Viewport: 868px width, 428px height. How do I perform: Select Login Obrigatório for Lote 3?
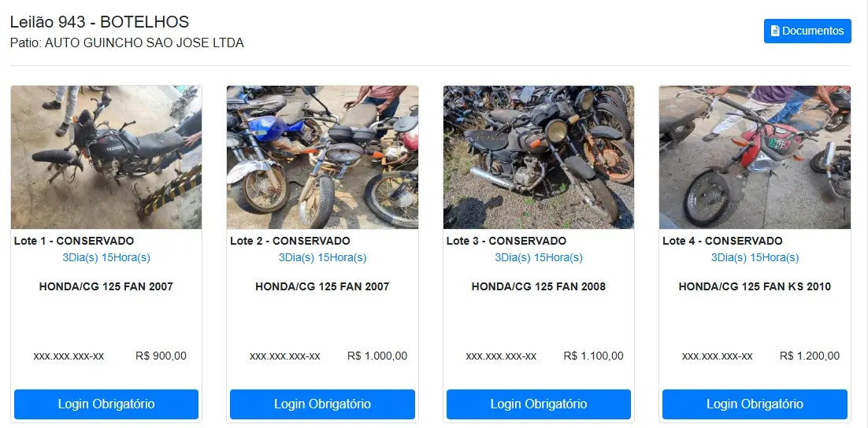(x=539, y=404)
